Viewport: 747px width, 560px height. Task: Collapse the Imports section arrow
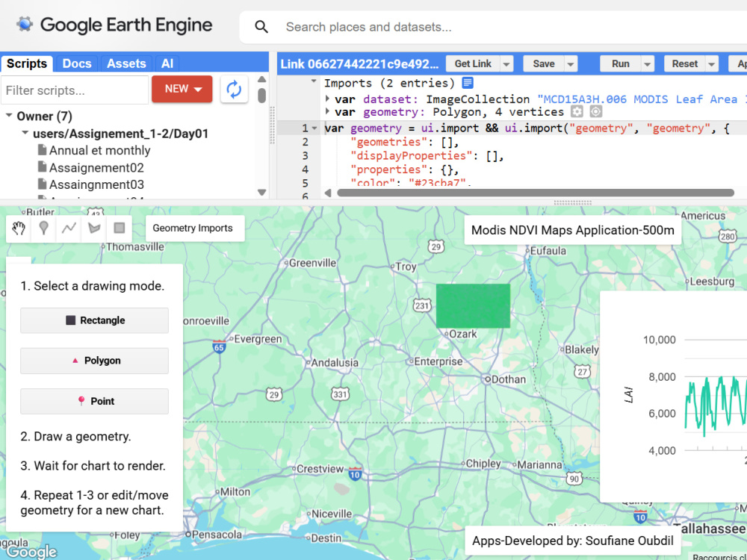314,81
